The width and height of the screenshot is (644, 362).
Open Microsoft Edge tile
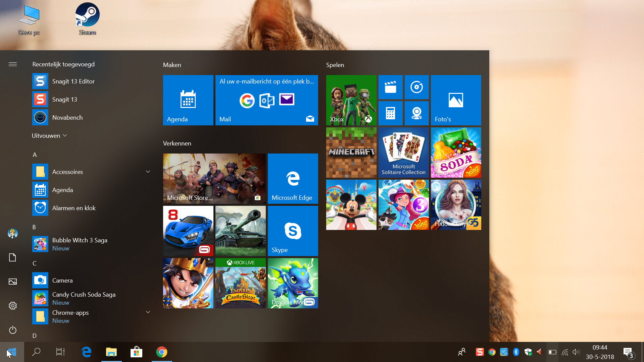tap(293, 179)
